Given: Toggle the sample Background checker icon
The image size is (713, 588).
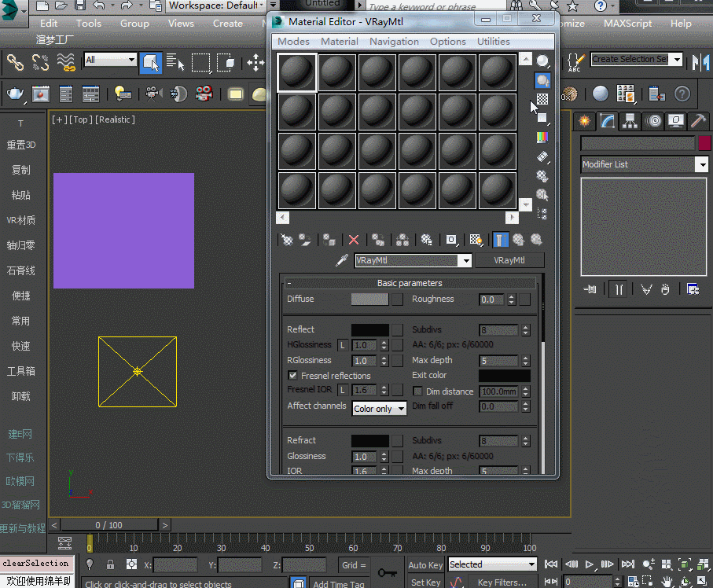Looking at the screenshot, I should (x=542, y=99).
